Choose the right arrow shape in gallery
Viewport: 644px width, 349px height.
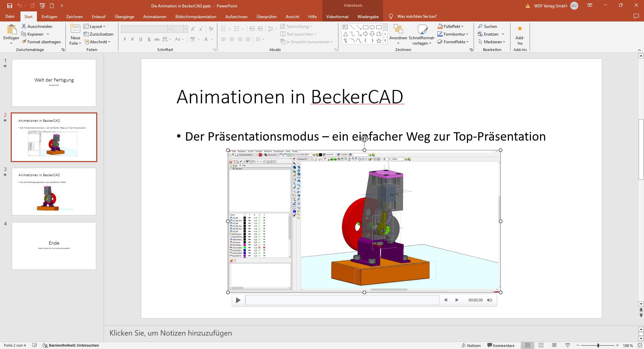point(365,34)
